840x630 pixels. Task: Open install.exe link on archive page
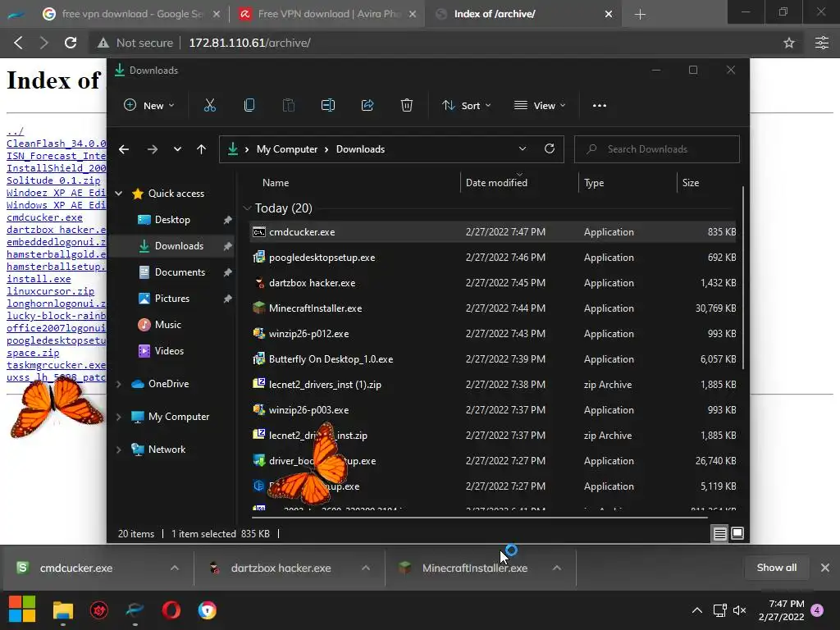coord(39,279)
